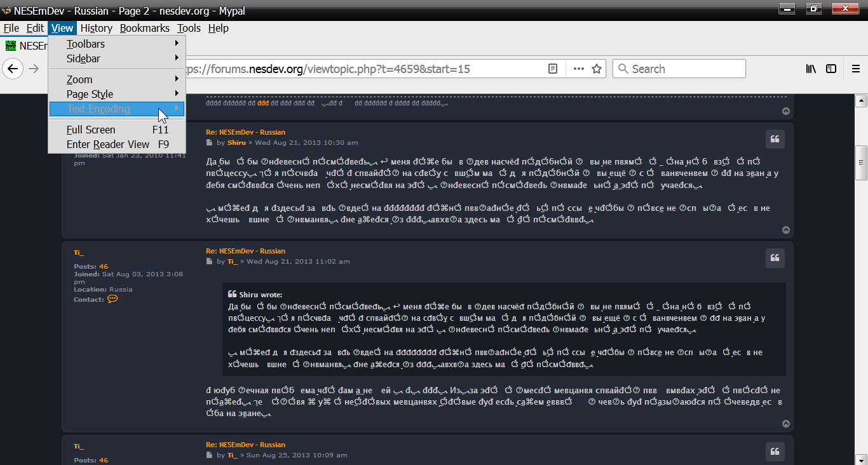Open 'Re: NESEmDev - Russian' title of Aug 25 post
868x465 pixels.
(245, 445)
